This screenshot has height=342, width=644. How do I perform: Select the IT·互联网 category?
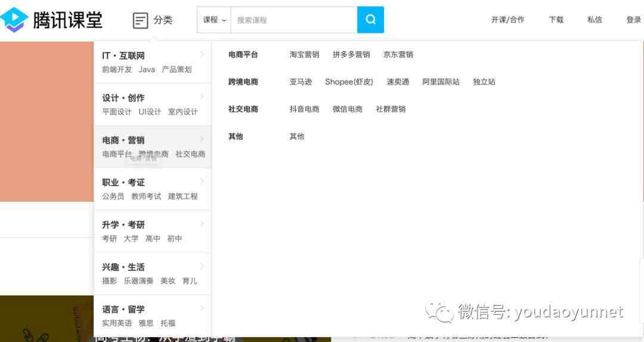point(123,56)
